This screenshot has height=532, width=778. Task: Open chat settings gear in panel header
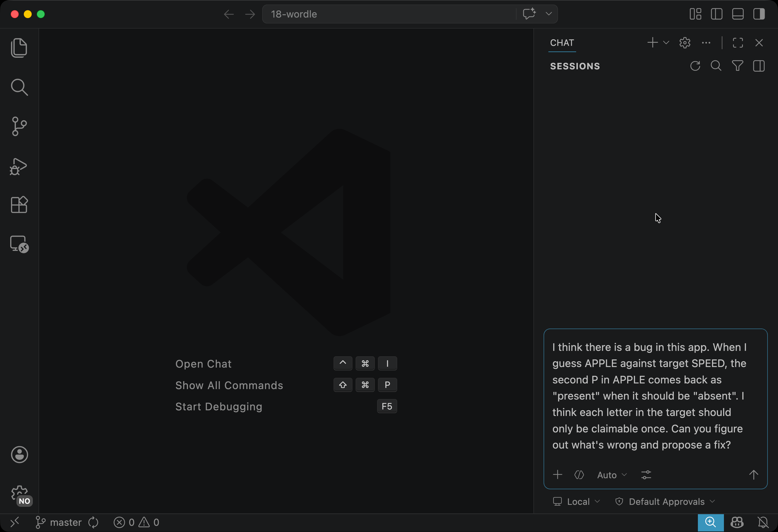point(685,42)
